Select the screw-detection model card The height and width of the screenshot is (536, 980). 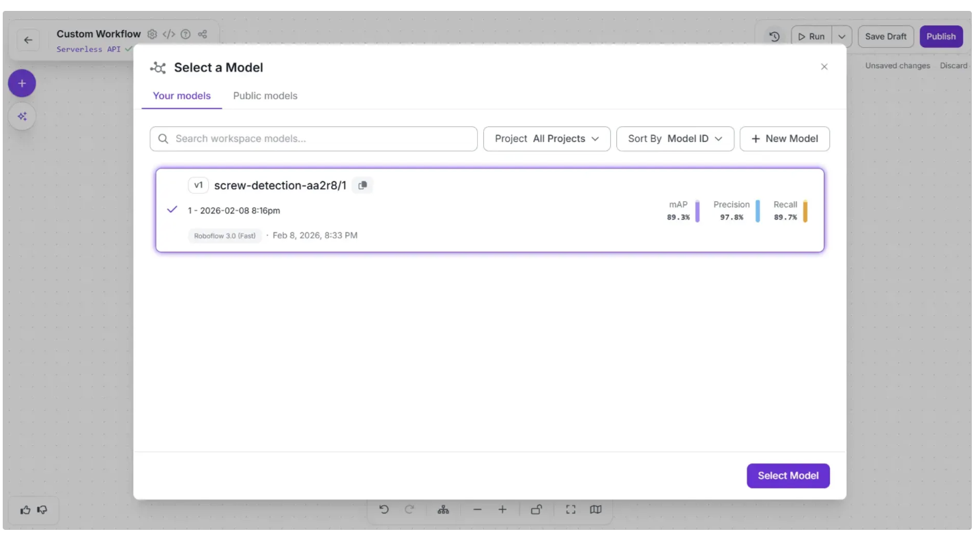[489, 210]
